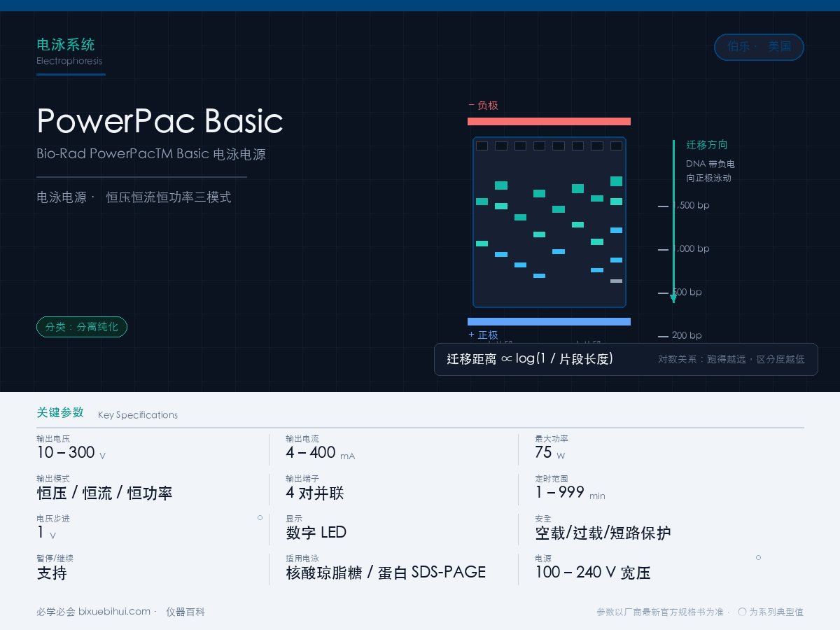Image resolution: width=840 pixels, height=630 pixels.
Task: Click the 向正极泳动 note
Action: 709,178
